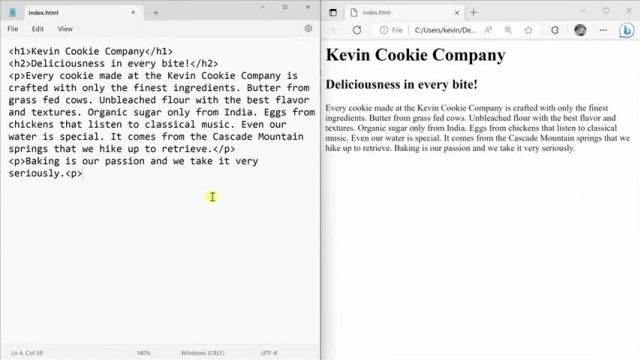
Task: Close the Notepad window
Action: pos(308,7)
